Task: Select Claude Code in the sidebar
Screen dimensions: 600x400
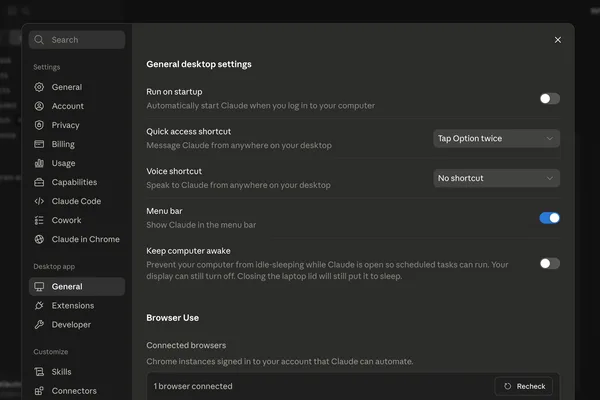Action: click(x=77, y=201)
